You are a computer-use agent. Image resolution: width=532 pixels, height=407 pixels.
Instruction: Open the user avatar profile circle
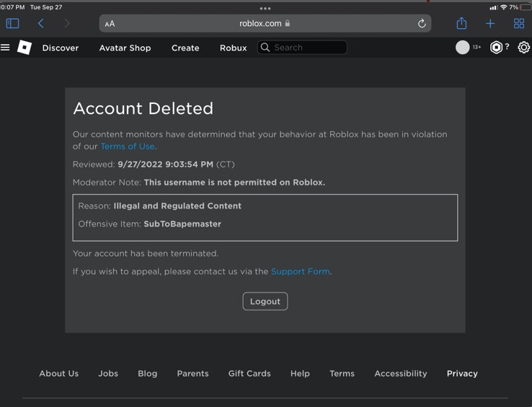click(x=463, y=47)
